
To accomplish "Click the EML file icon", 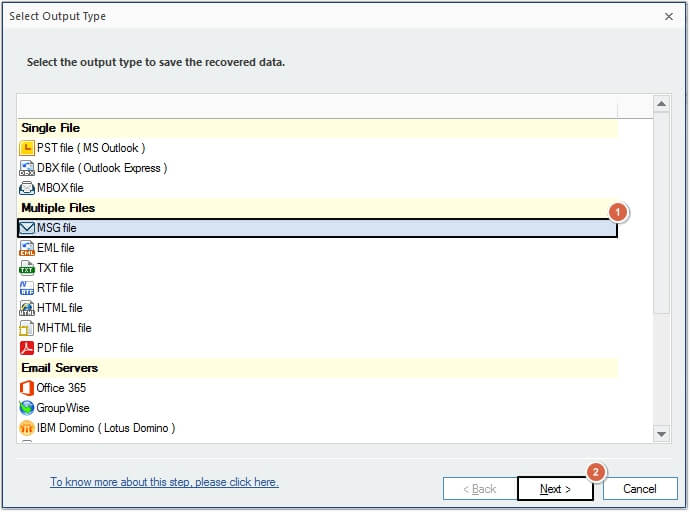I will point(27,248).
